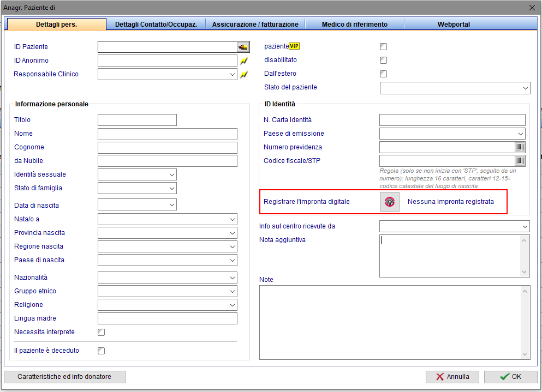Expand the Stato del paziente dropdown
Viewport: 542px width, 392px height.
click(526, 88)
